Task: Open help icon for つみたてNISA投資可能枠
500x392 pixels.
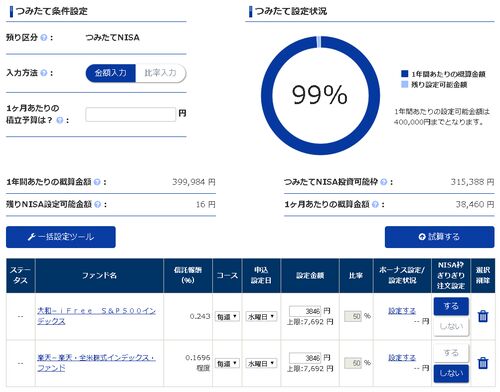Action: [384, 182]
